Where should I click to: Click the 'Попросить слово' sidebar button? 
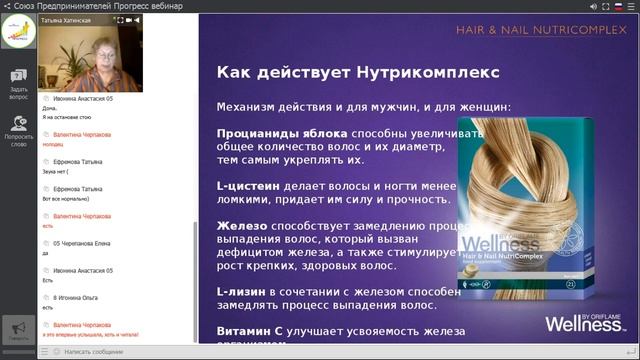coord(18,131)
